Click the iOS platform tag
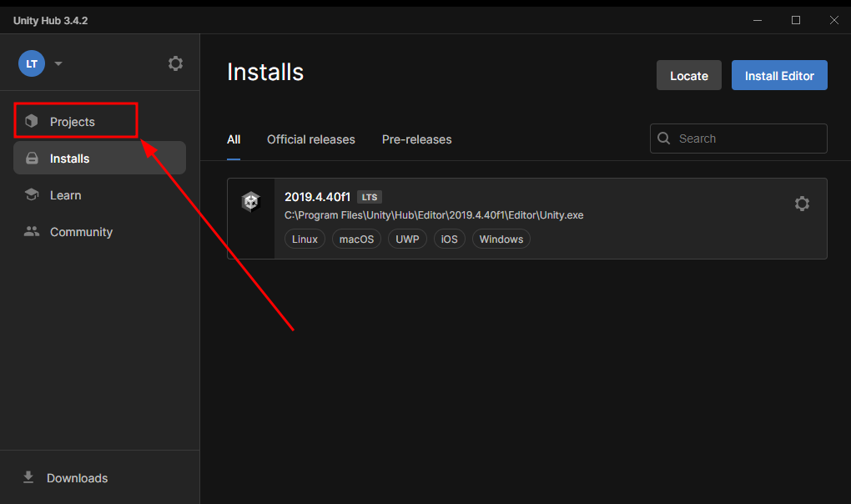 [x=450, y=239]
